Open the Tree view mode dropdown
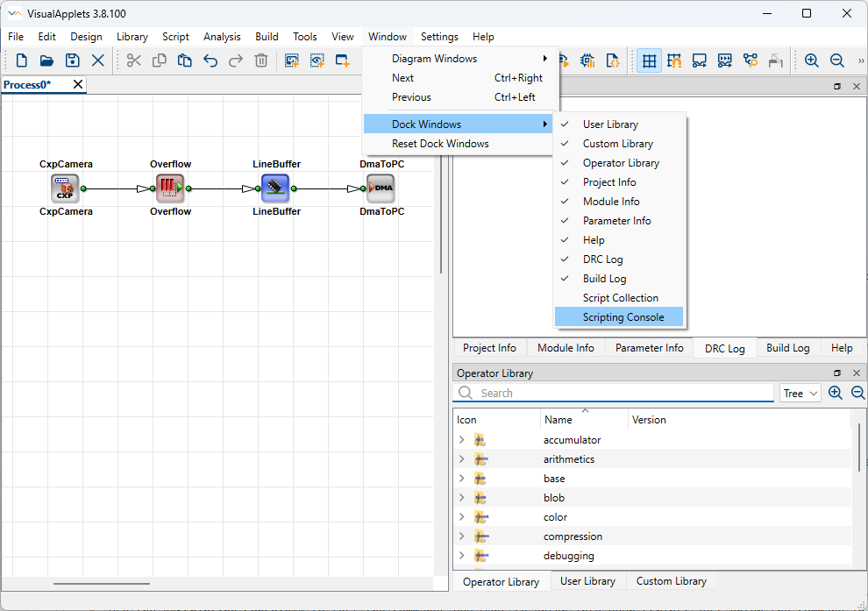This screenshot has width=868, height=611. point(800,393)
